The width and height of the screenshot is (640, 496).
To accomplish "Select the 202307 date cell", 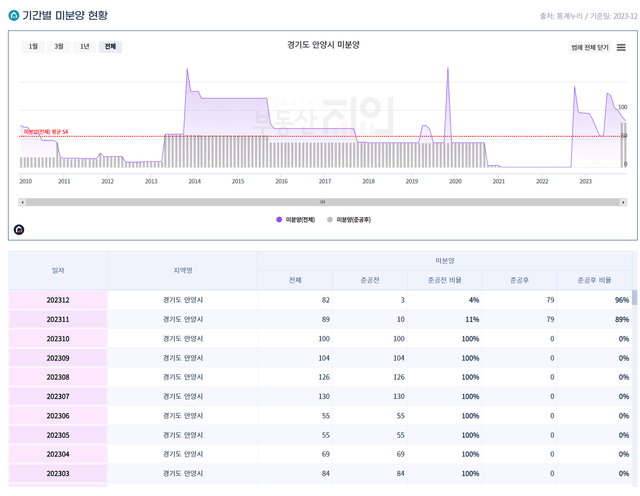I will click(58, 396).
